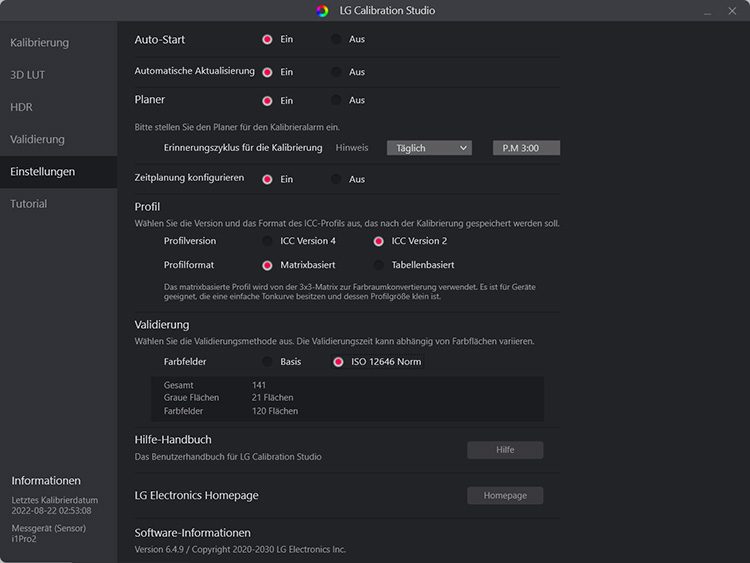The width and height of the screenshot is (750, 563).
Task: Close the LG Calibration Studio window
Action: click(x=732, y=11)
